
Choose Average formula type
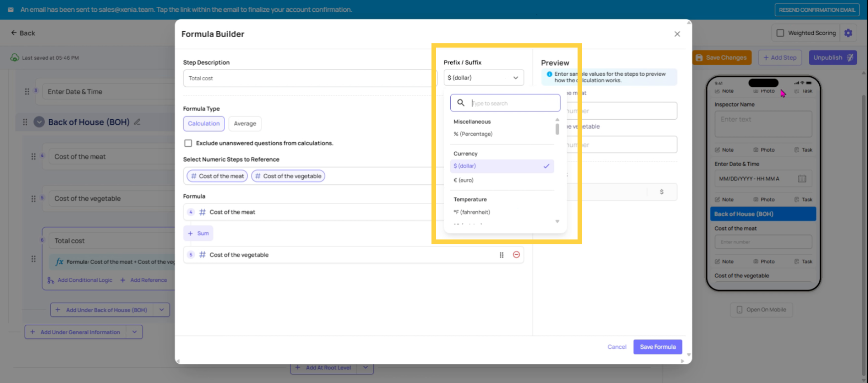tap(245, 124)
